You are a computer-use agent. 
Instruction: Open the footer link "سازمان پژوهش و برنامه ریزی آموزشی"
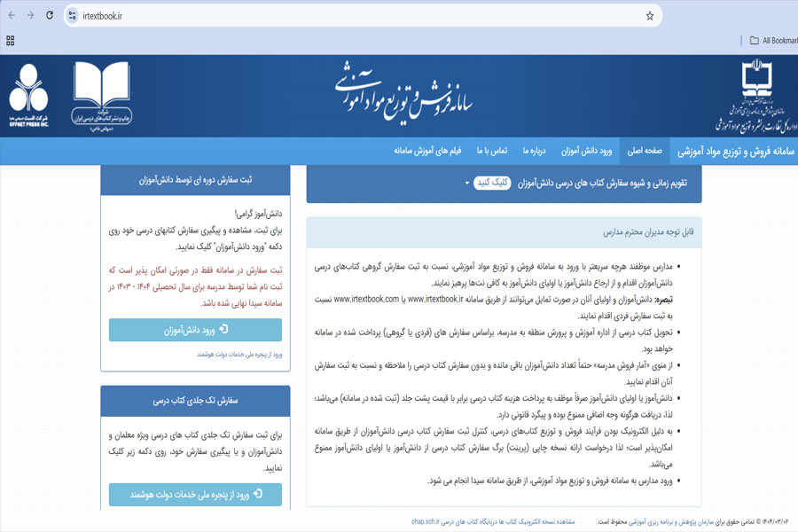(x=671, y=522)
